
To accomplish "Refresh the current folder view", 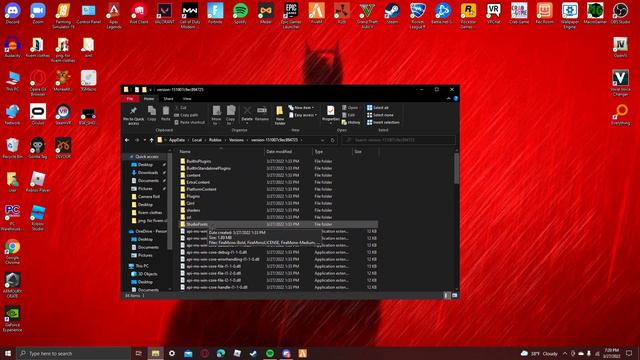I will [x=333, y=140].
